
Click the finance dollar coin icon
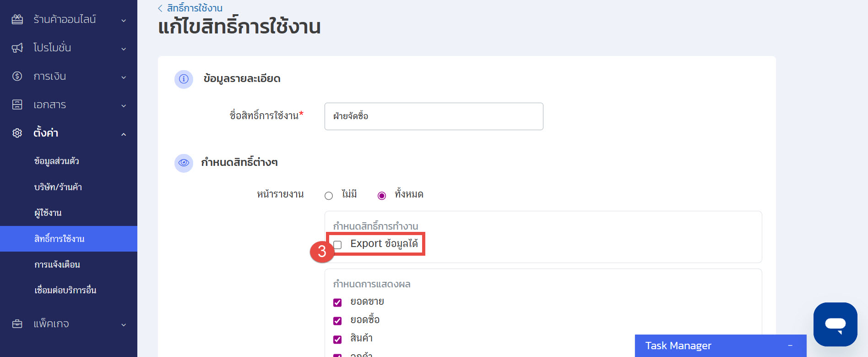pyautogui.click(x=17, y=76)
